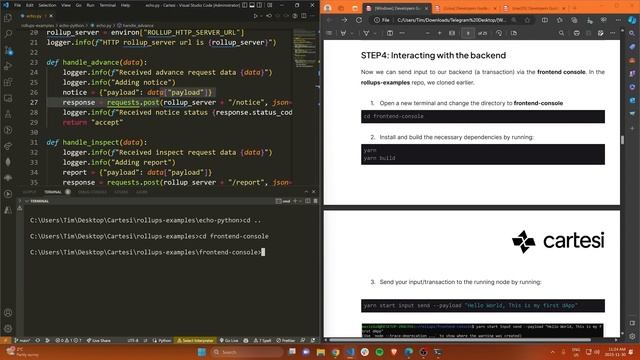Open the Copilot icon in Edge
This screenshot has height=360, width=640.
click(x=632, y=20)
